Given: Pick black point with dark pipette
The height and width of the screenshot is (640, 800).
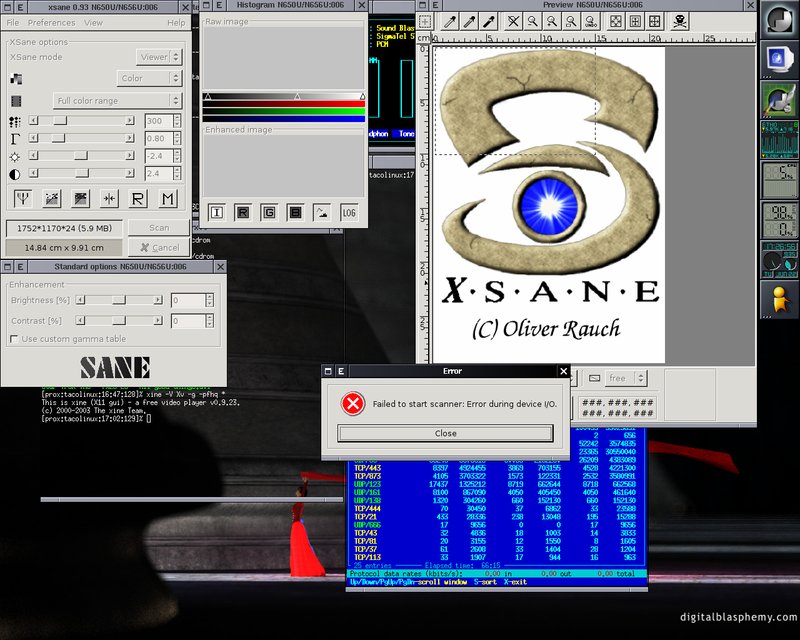Looking at the screenshot, I should tap(489, 21).
